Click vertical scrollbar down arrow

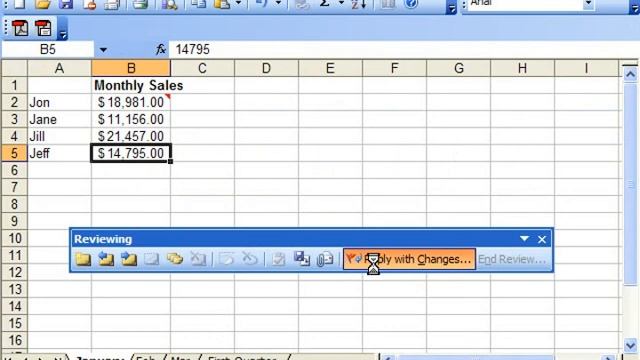(x=630, y=345)
